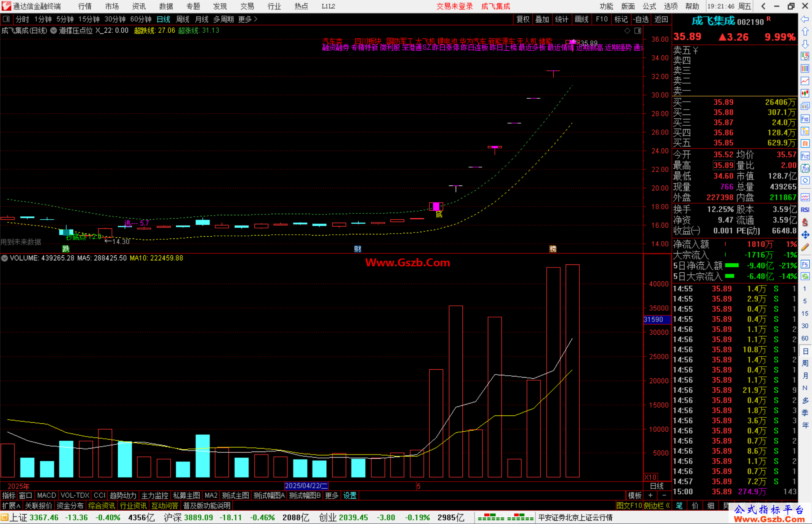Open the 画线 drawing tools menu

582,19
